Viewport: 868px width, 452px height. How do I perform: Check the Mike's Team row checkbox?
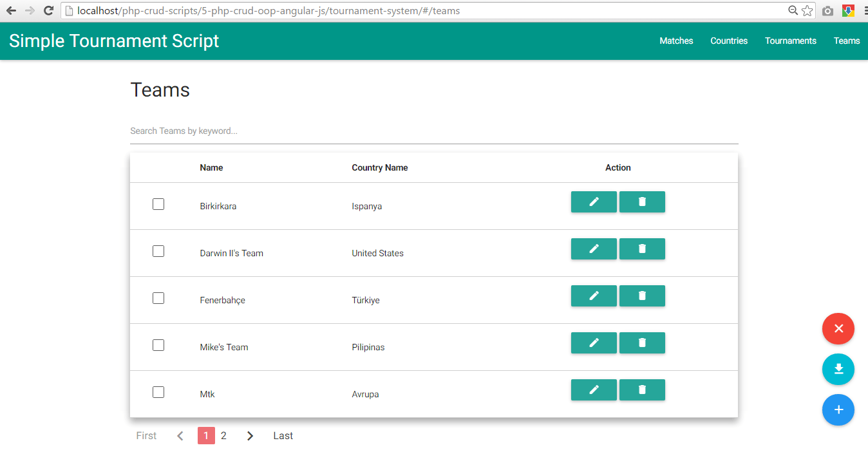158,345
